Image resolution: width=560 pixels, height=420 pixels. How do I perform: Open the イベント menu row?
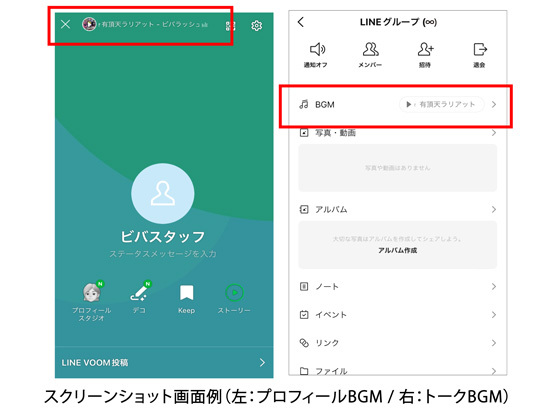(398, 315)
